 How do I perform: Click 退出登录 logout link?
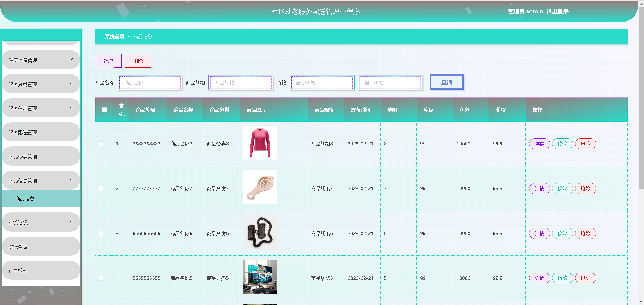(557, 12)
